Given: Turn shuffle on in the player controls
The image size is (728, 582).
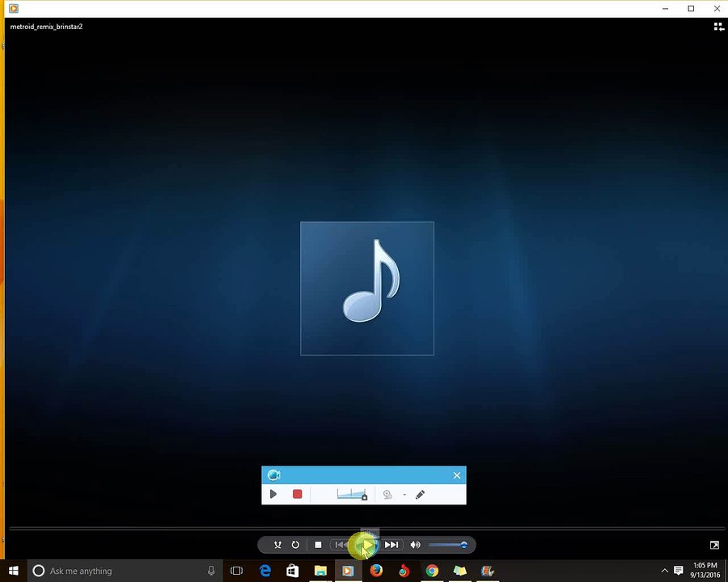Looking at the screenshot, I should [277, 545].
